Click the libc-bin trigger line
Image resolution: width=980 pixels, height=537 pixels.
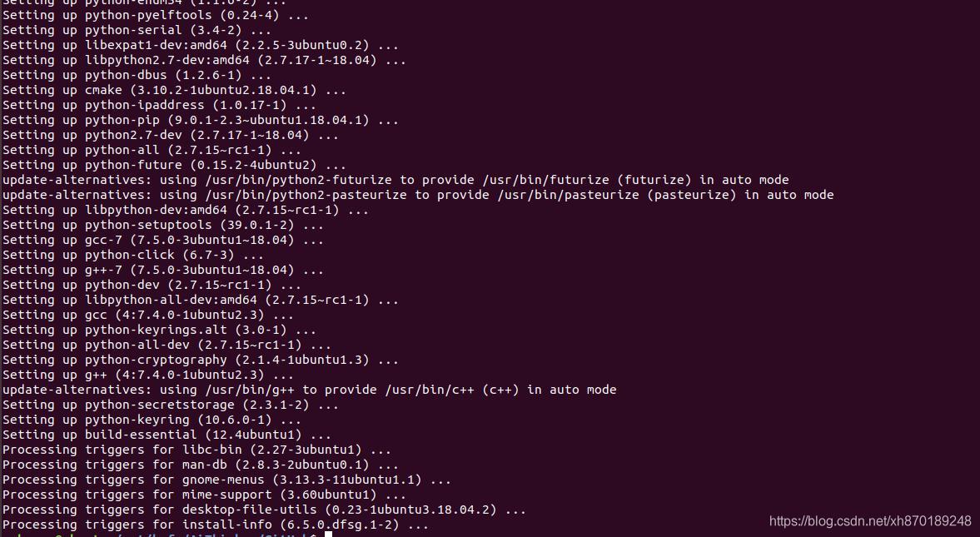pos(196,450)
